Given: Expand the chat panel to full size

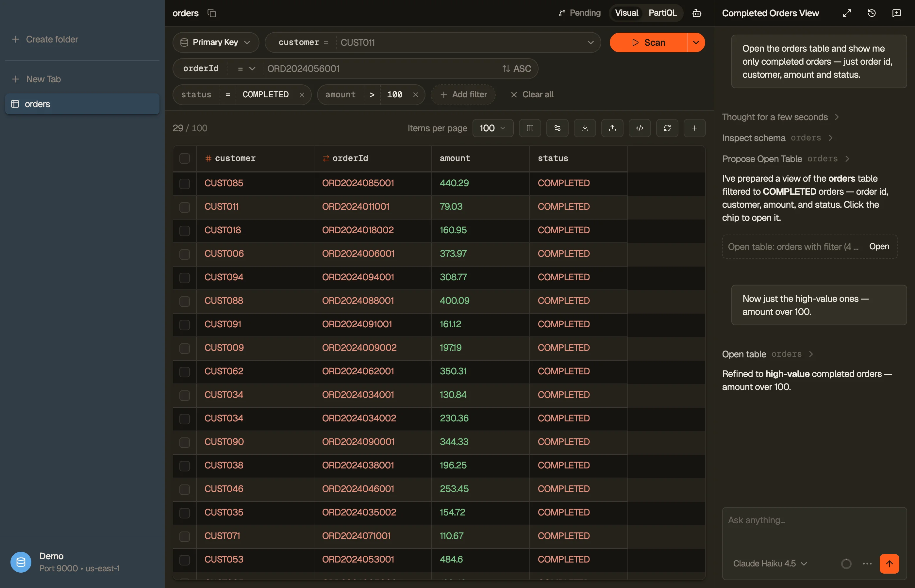Looking at the screenshot, I should pyautogui.click(x=847, y=13).
